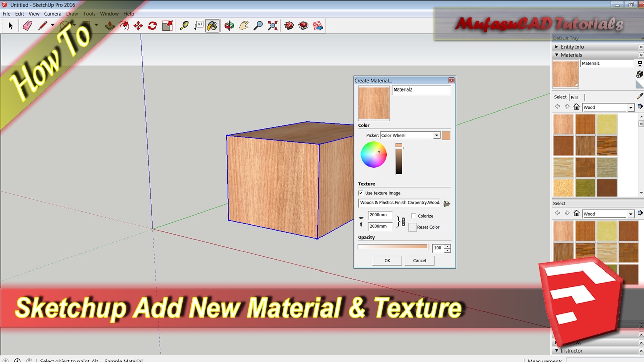Click Display secondary selection pane icon
The image size is (644, 362).
coord(640,64)
